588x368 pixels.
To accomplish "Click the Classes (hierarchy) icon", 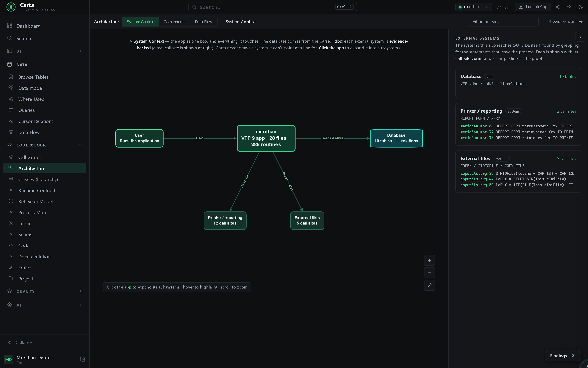I will tap(11, 179).
